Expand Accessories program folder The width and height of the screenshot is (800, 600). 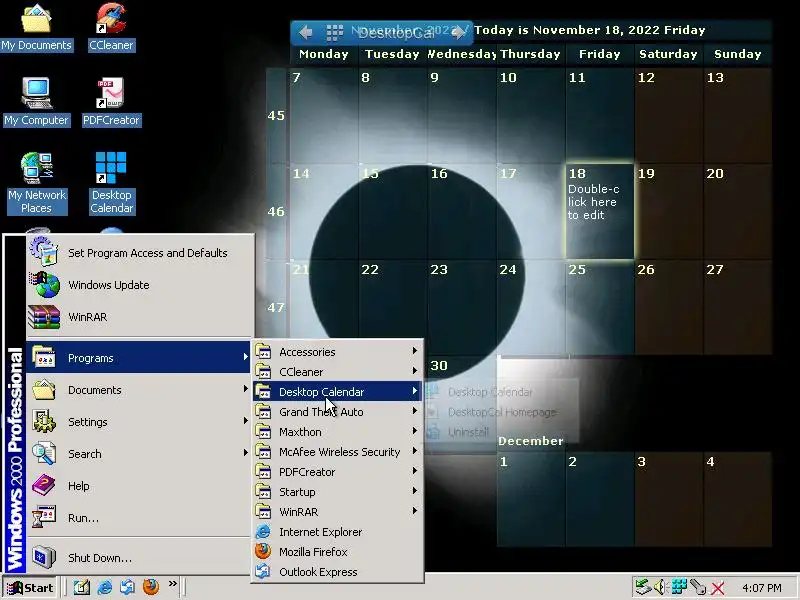[x=338, y=352]
